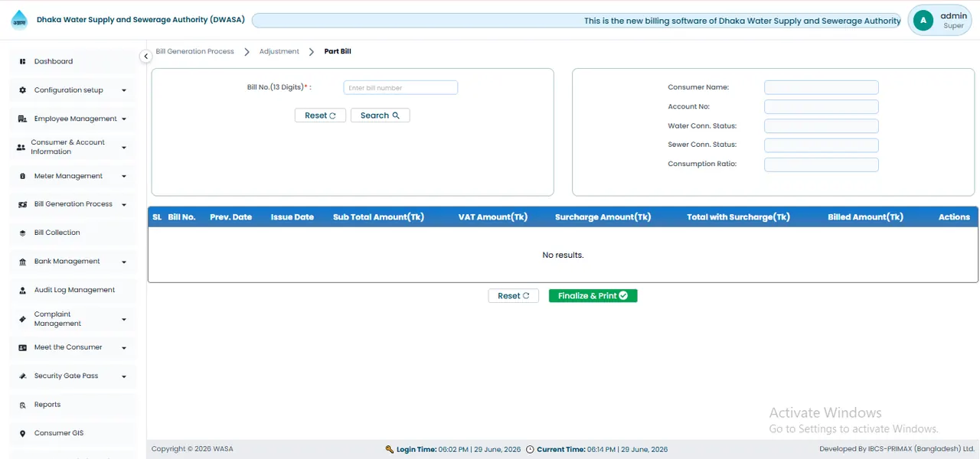Viewport: 980px width, 459px height.
Task: Open the Reports menu item
Action: click(73, 405)
